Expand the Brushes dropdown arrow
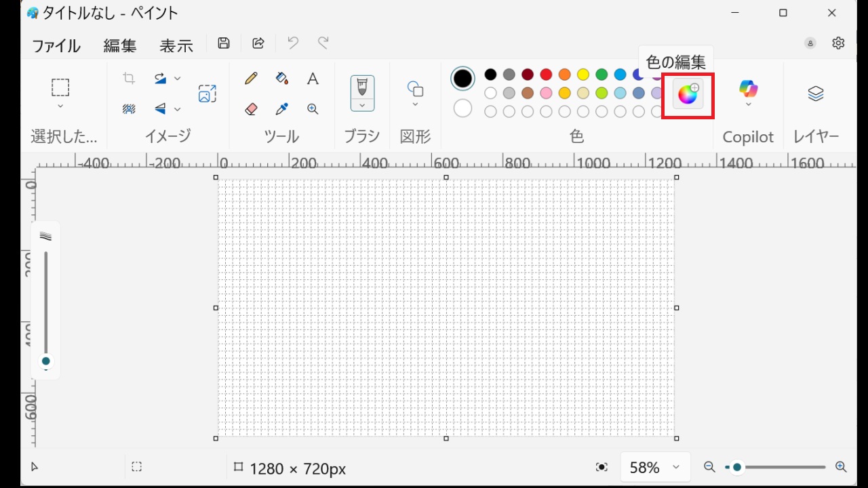Screen dimensions: 868x488 [x=362, y=105]
